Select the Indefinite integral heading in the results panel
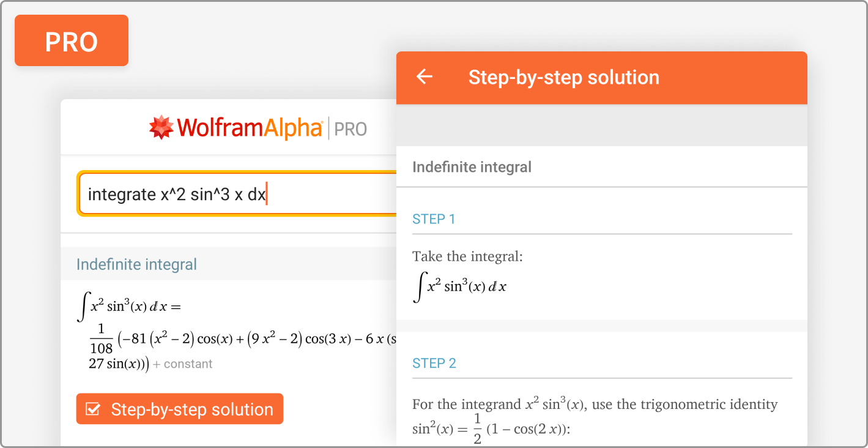 (136, 264)
